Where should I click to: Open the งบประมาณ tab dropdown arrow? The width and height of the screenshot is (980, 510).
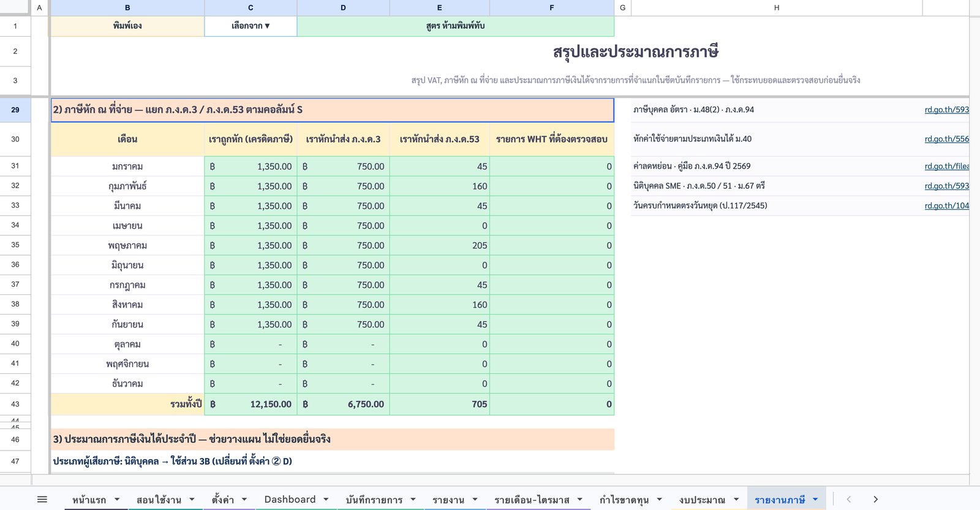pyautogui.click(x=736, y=500)
